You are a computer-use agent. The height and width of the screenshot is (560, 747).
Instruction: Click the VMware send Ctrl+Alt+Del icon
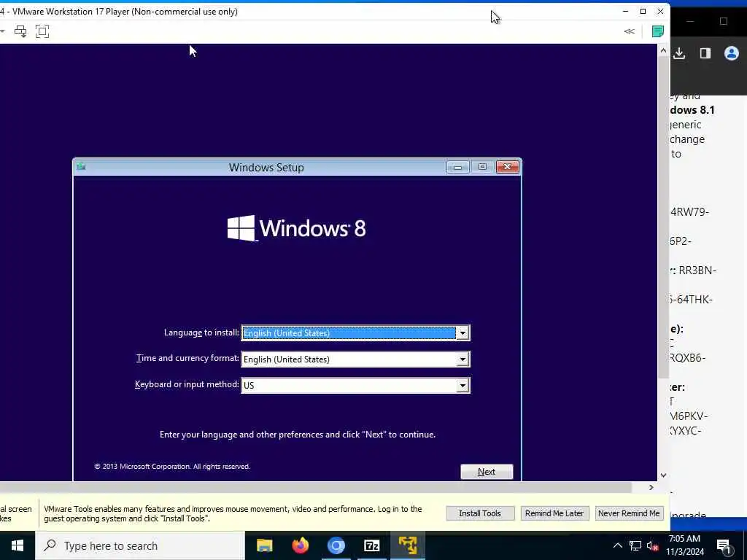[x=20, y=31]
